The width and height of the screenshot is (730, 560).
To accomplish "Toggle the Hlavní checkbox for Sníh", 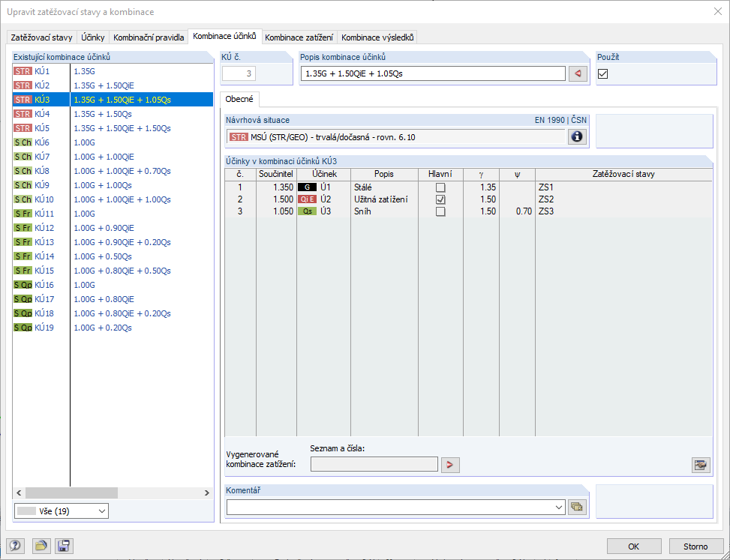I will (440, 211).
